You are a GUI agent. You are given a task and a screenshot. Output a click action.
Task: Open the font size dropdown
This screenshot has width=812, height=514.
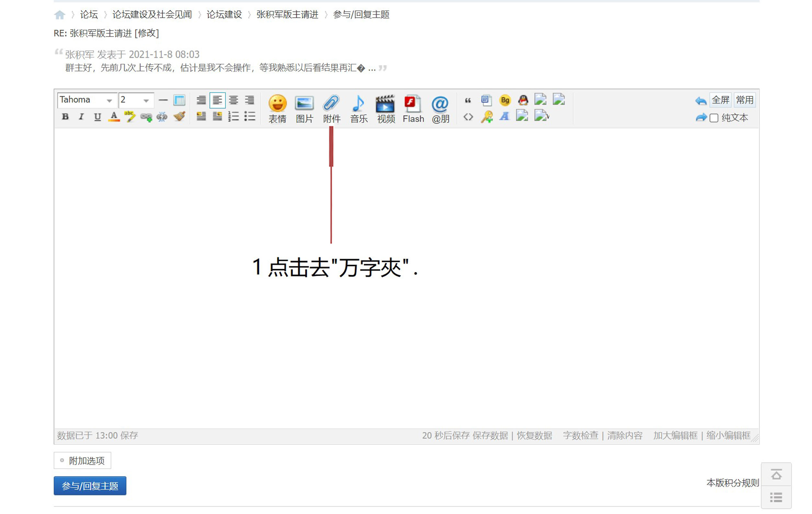(x=135, y=100)
